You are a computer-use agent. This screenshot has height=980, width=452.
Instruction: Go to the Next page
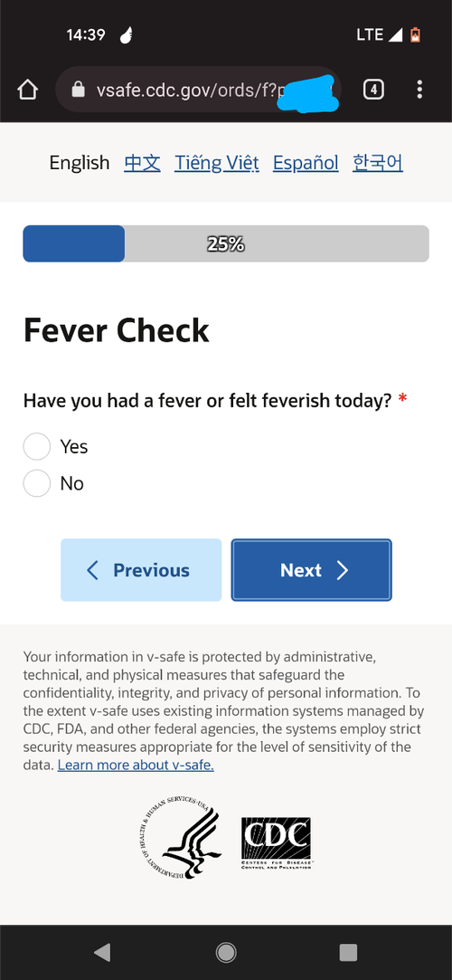pyautogui.click(x=312, y=570)
